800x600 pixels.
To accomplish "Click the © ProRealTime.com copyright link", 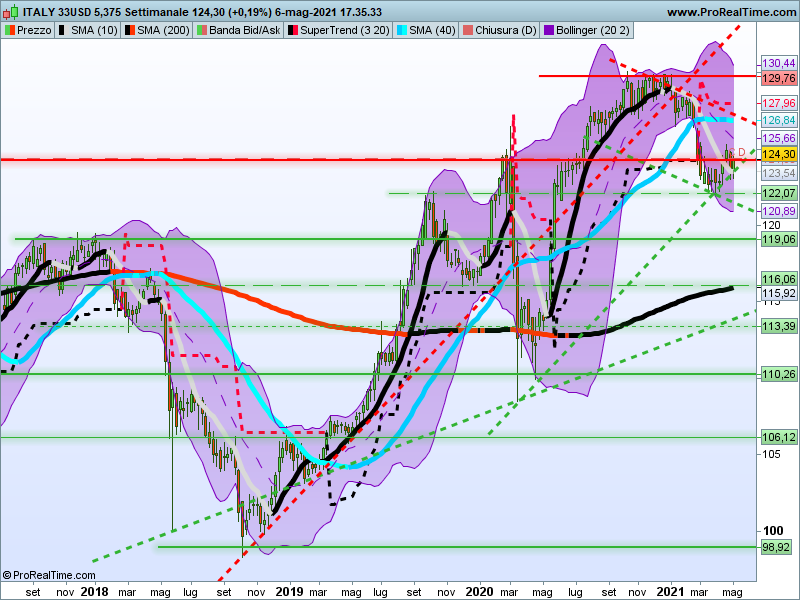I will pyautogui.click(x=49, y=575).
